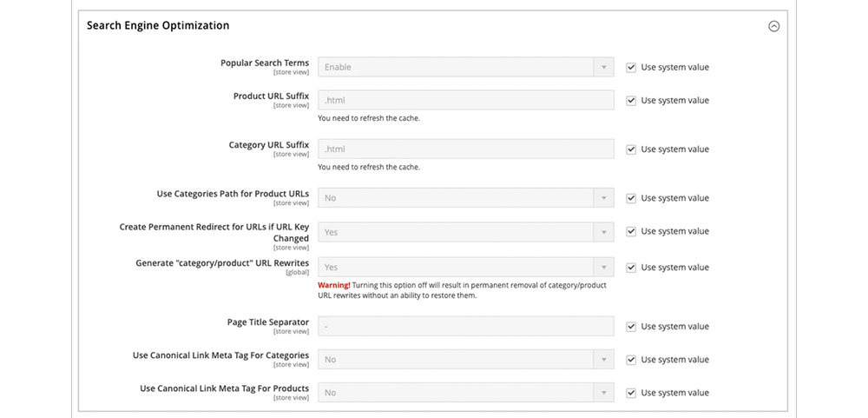The image size is (868, 418).
Task: Uncheck Use system value for Page Title Separator
Action: (x=632, y=327)
